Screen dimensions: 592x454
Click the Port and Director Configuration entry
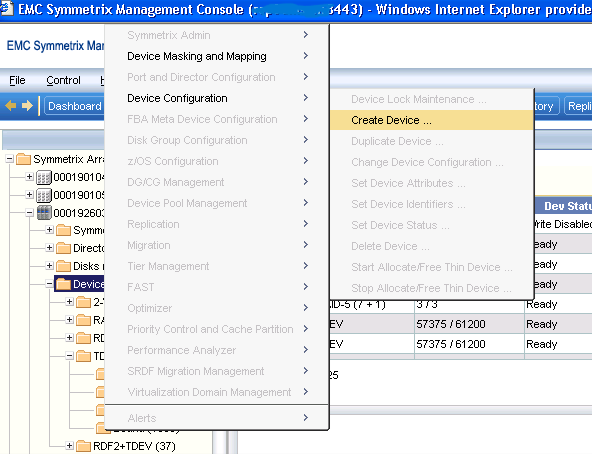tap(217, 77)
